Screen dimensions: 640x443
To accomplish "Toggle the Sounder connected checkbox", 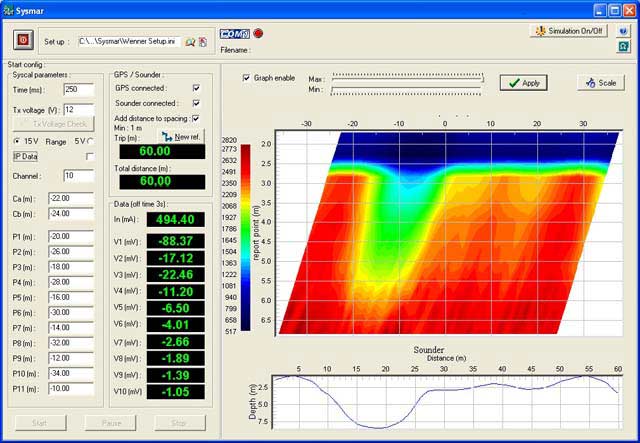I will [196, 103].
